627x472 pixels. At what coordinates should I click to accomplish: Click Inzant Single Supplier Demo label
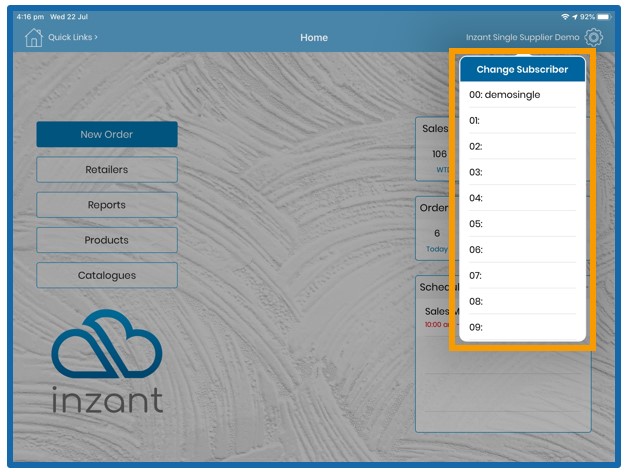click(522, 37)
